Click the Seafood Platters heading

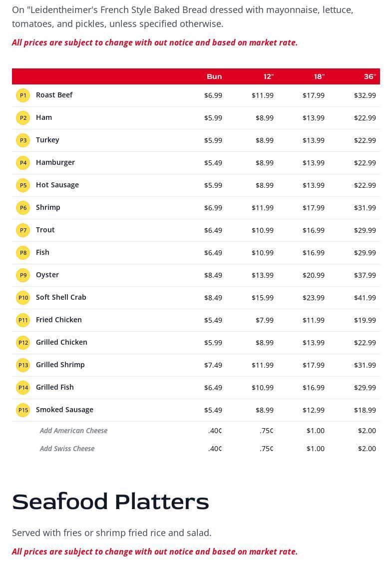[x=110, y=502]
